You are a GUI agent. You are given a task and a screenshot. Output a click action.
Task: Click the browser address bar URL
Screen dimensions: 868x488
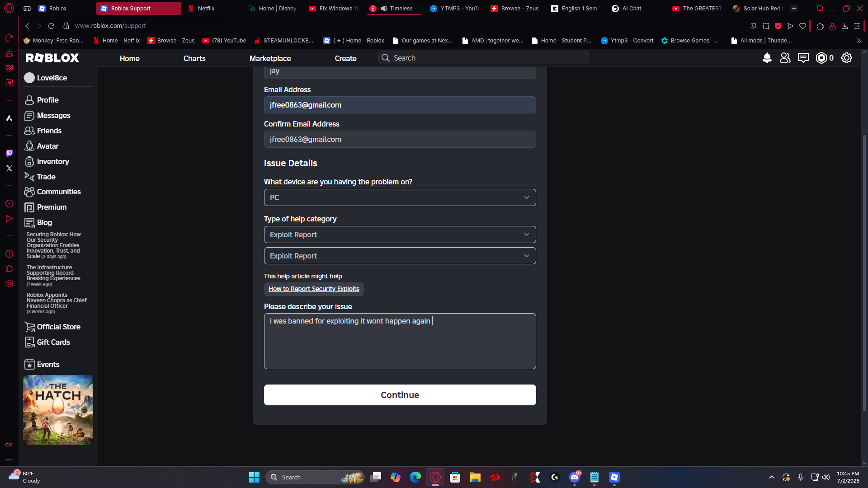pyautogui.click(x=110, y=26)
